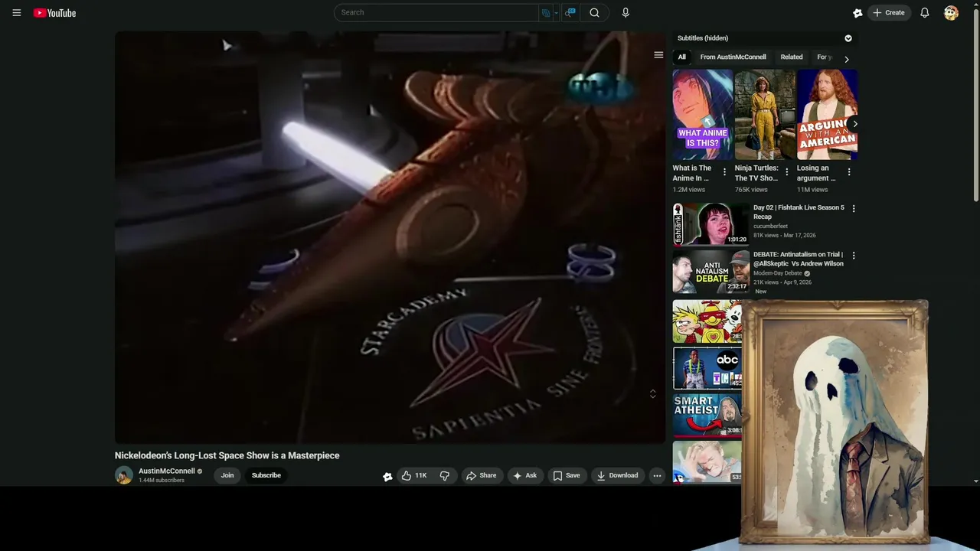
Task: Run search with the magnifying glass button
Action: click(595, 12)
